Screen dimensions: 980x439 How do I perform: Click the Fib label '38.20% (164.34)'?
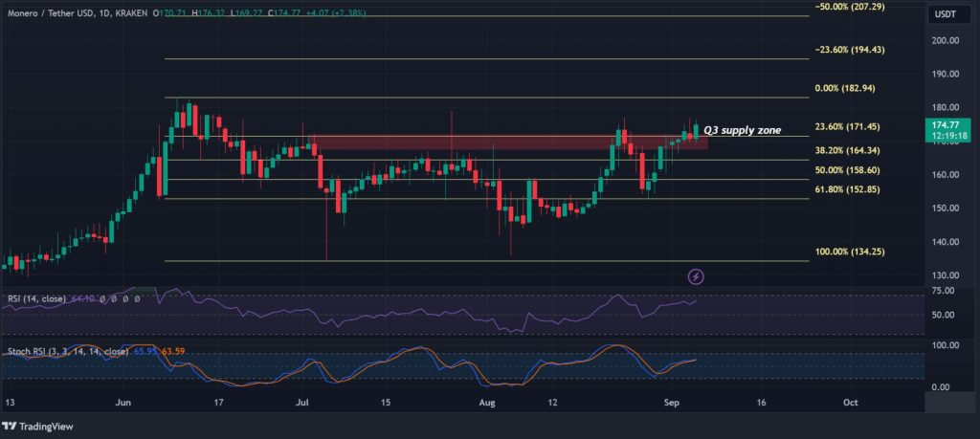(x=848, y=150)
